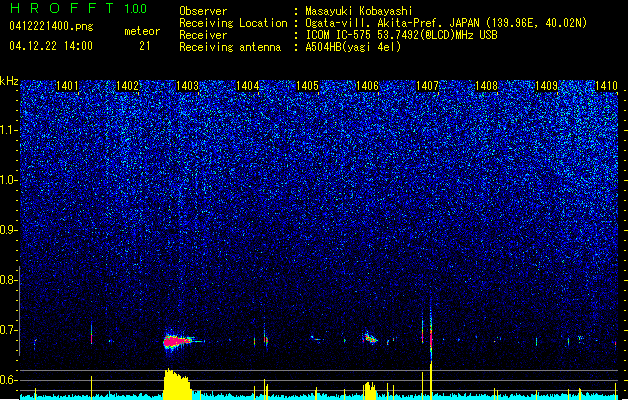
Task: Click the 1407 time marker
Action: coord(427,86)
